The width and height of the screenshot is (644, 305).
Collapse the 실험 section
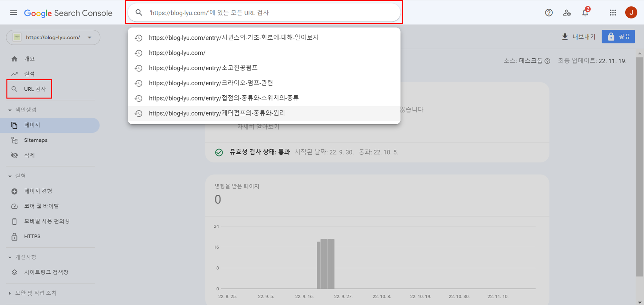17,176
